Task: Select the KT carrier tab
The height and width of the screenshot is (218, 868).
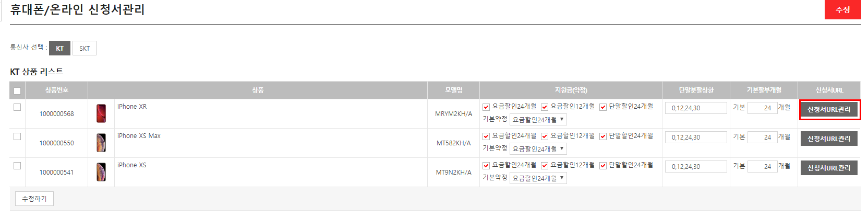Action: click(59, 48)
